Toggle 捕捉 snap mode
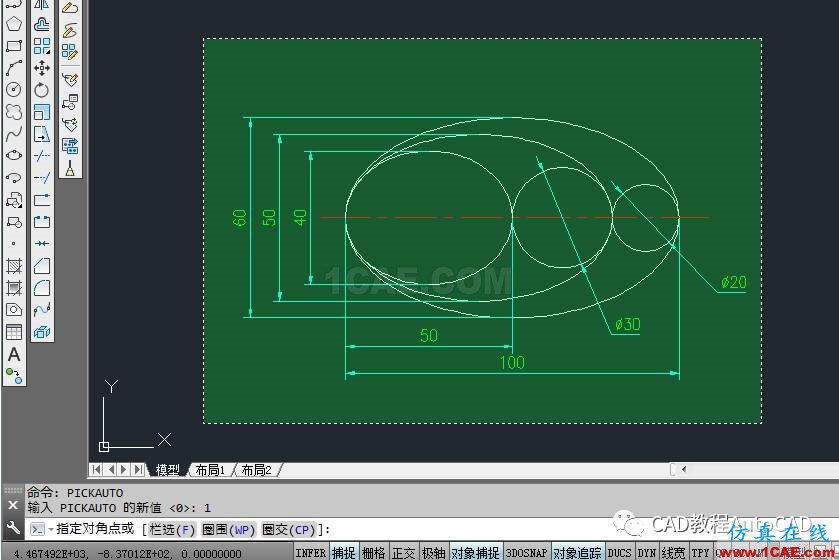839x560 pixels. coord(343,553)
